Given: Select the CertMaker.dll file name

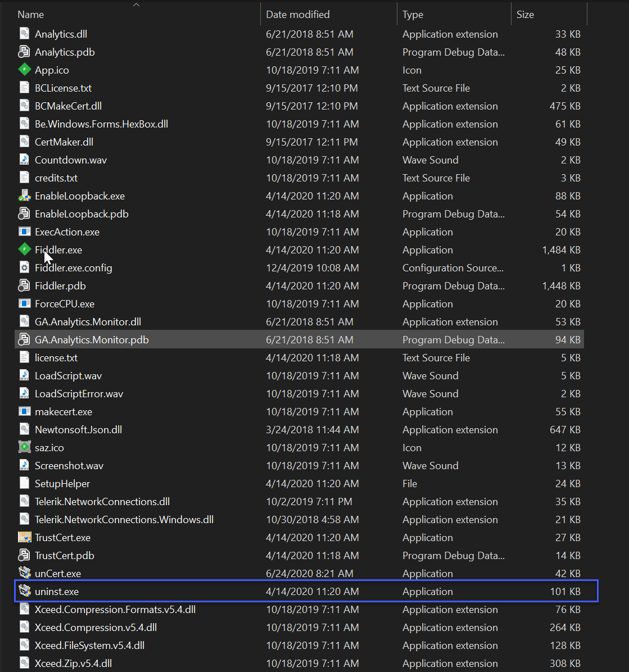Looking at the screenshot, I should [x=64, y=142].
